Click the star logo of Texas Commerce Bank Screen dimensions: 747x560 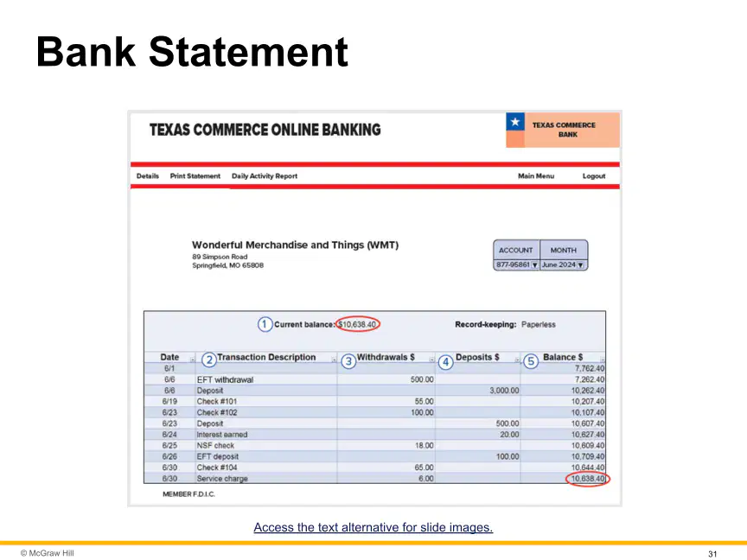[515, 122]
